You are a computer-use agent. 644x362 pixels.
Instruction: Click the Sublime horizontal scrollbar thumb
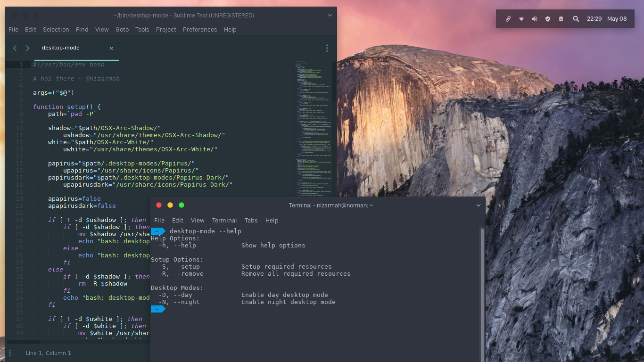[23, 341]
